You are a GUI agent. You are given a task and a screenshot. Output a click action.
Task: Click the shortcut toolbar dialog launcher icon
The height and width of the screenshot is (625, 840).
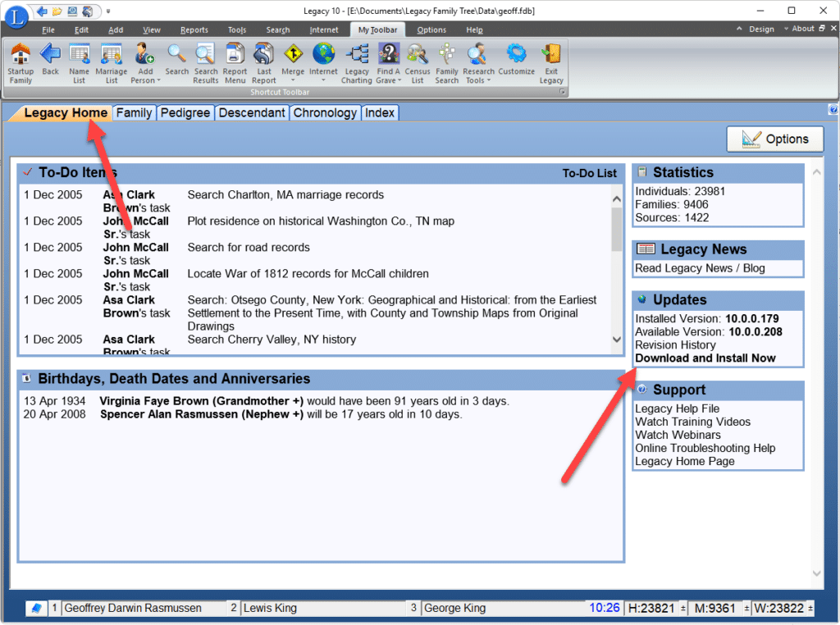pyautogui.click(x=562, y=92)
